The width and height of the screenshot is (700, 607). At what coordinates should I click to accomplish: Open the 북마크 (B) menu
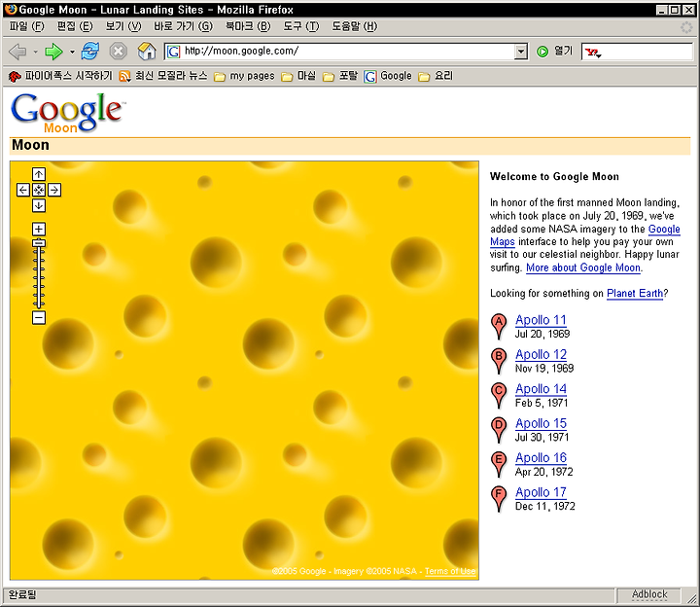(248, 26)
